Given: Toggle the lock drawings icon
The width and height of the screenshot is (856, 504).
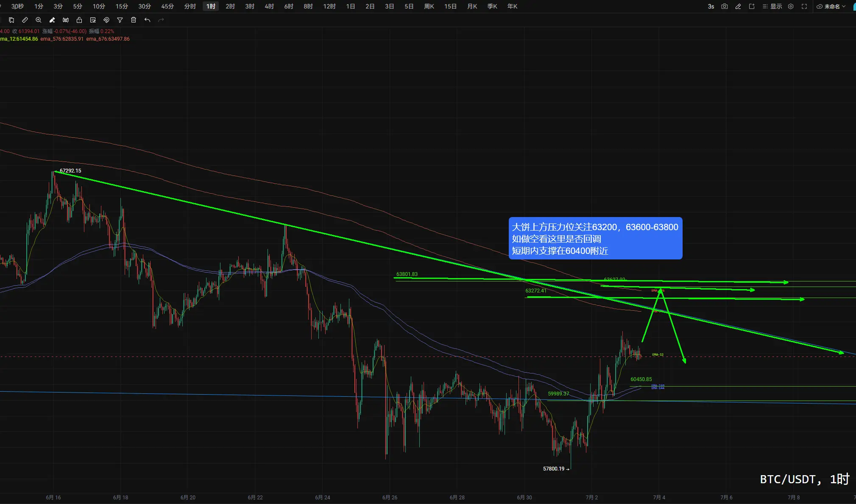Looking at the screenshot, I should (79, 20).
